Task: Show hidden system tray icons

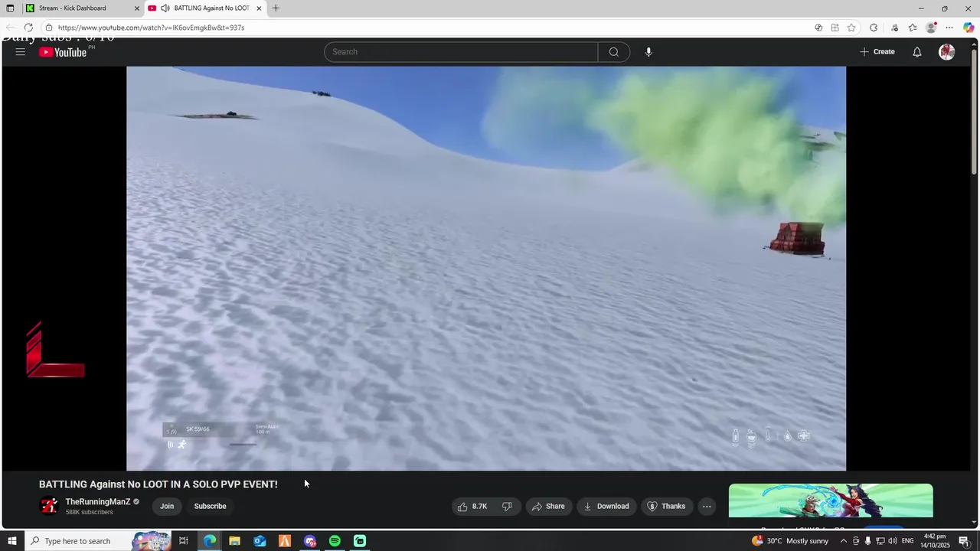Action: point(844,541)
